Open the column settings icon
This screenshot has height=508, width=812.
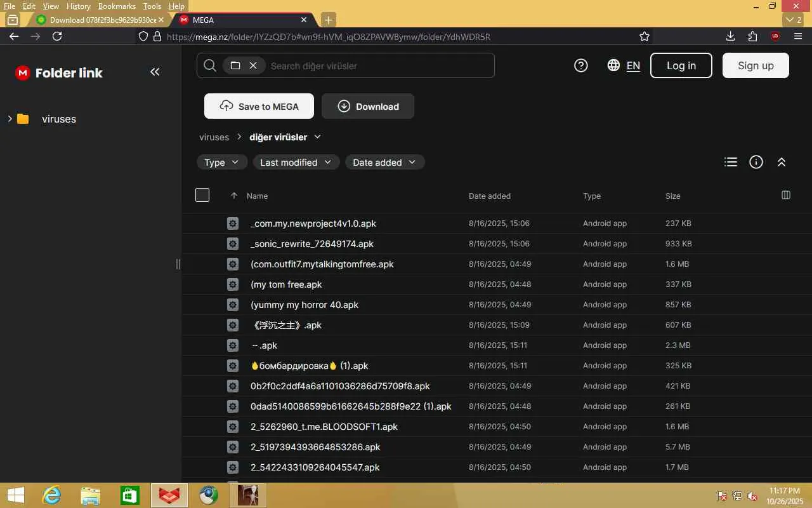coord(786,195)
